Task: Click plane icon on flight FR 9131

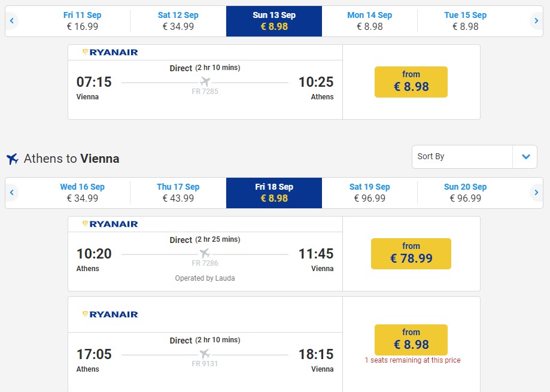Action: click(205, 354)
